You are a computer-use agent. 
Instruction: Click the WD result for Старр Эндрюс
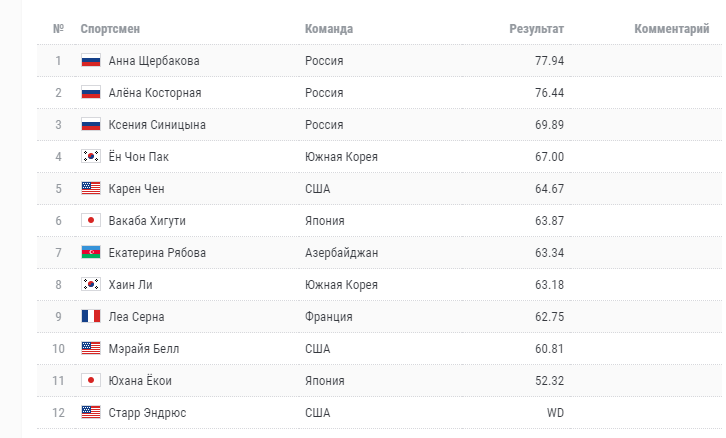pos(555,413)
